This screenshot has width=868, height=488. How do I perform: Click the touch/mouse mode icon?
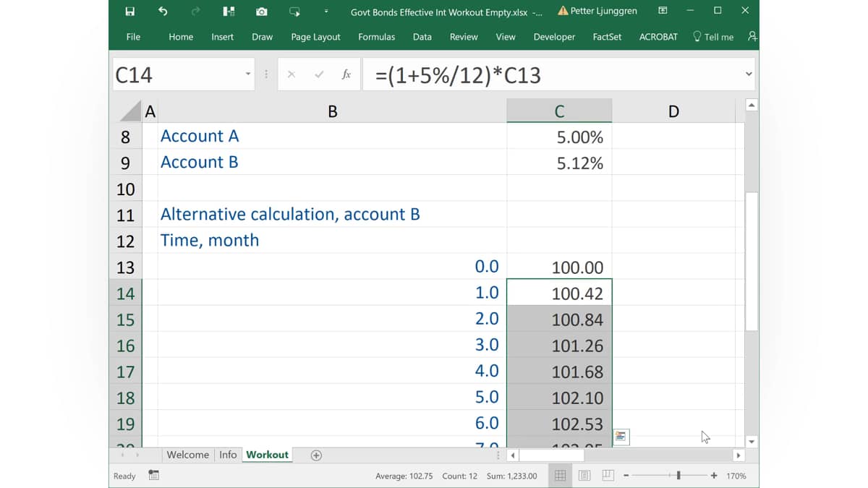294,11
